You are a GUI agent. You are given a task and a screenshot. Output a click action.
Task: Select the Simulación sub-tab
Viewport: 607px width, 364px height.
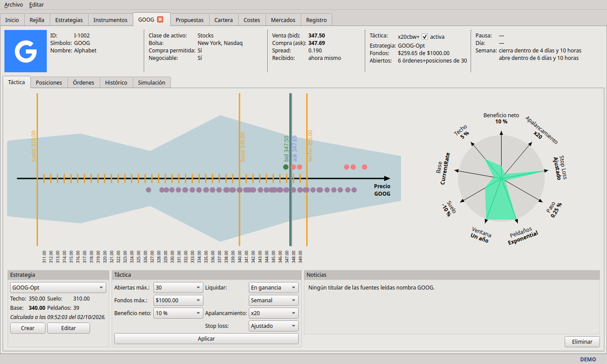152,82
